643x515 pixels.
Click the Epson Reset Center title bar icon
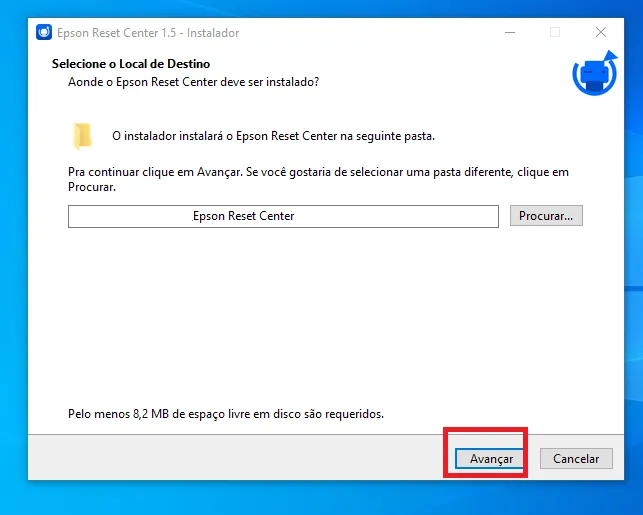[44, 32]
